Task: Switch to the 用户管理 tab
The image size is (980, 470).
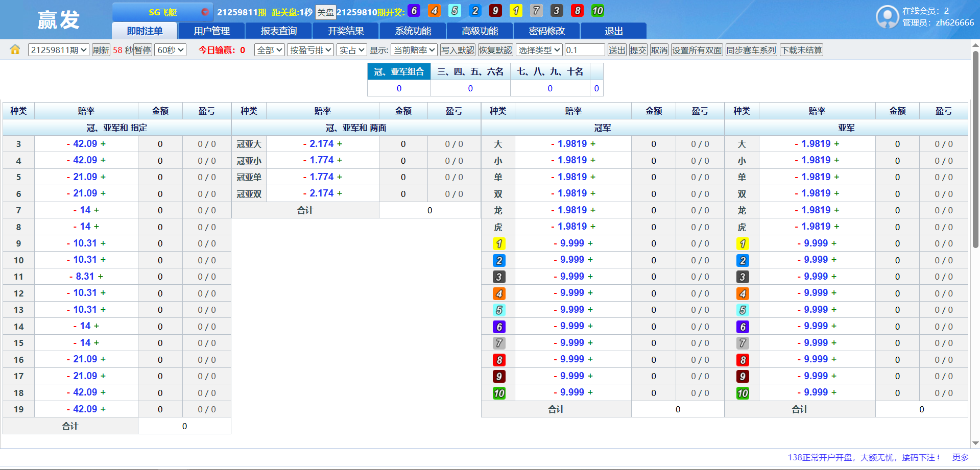Action: click(x=211, y=31)
